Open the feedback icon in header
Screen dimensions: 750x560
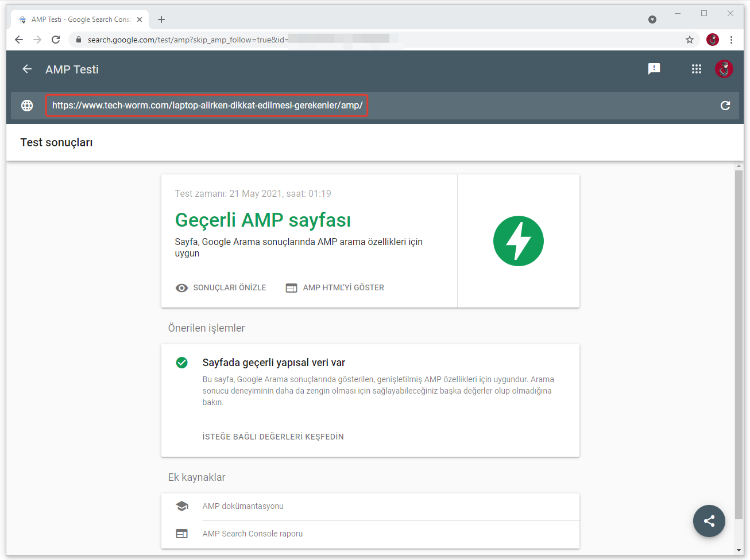[654, 69]
